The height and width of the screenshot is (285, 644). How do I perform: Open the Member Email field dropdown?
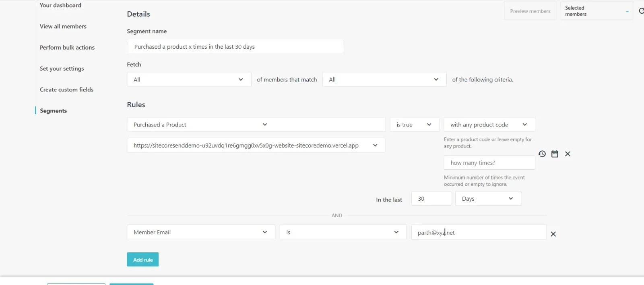[201, 232]
